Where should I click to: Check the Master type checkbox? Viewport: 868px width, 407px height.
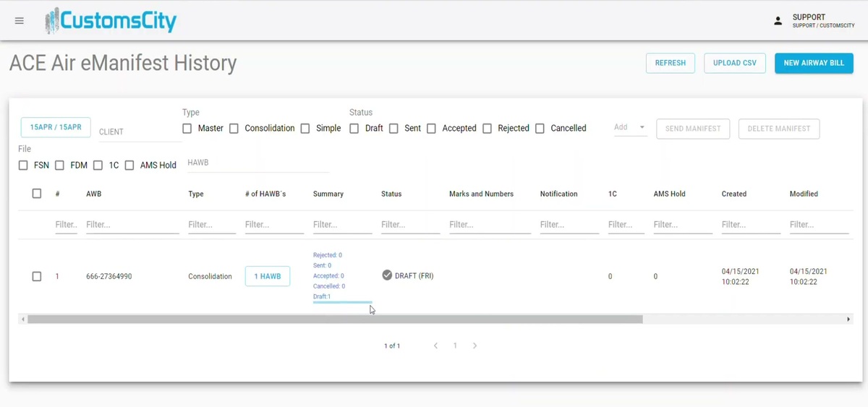pos(187,128)
